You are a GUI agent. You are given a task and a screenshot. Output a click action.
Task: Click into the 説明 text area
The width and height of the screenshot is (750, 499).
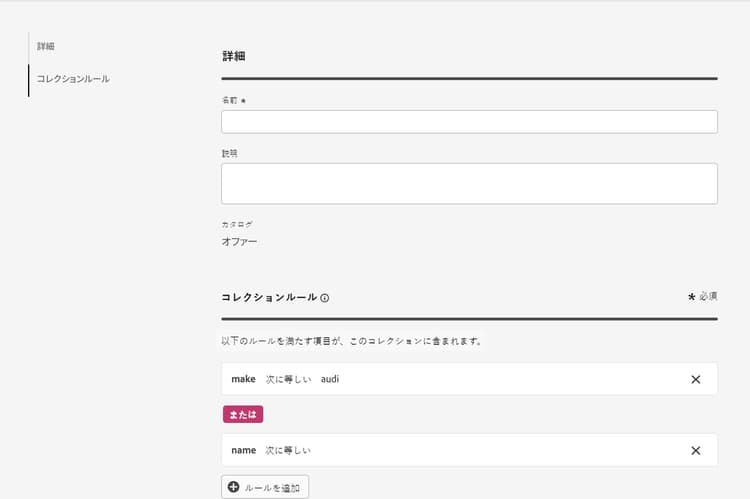pyautogui.click(x=469, y=184)
